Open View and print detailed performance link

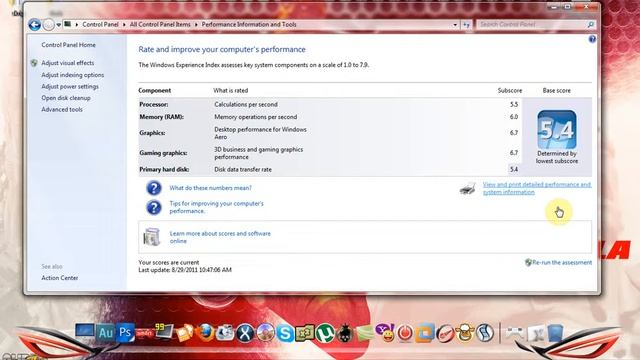[537, 188]
